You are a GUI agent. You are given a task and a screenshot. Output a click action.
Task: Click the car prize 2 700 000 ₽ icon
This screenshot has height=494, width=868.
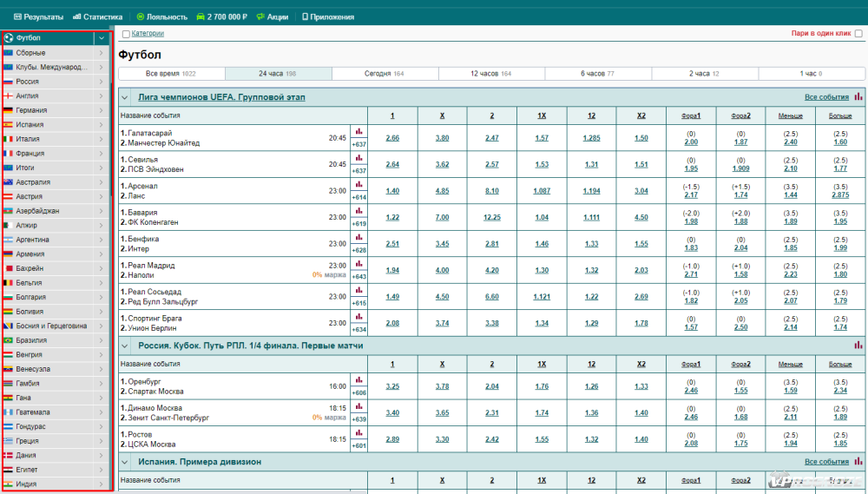coord(201,16)
